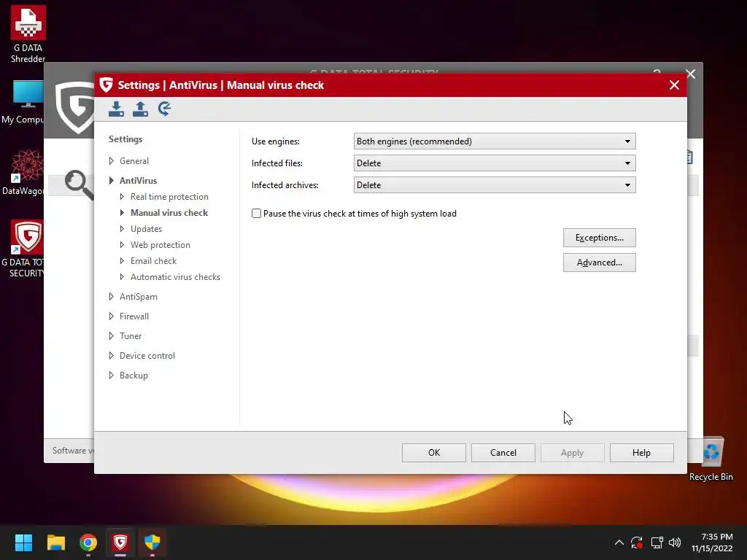Viewport: 747px width, 560px height.
Task: Toggle Pause the virus check checkbox
Action: pyautogui.click(x=256, y=214)
